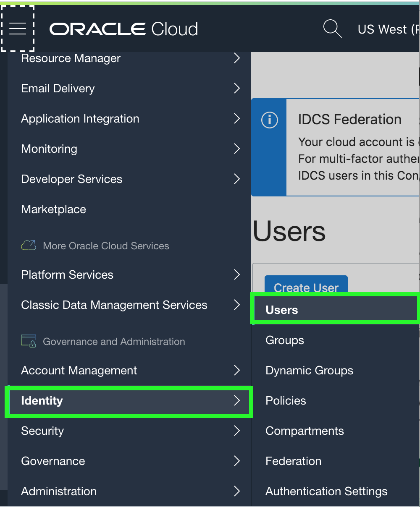420x507 pixels.
Task: Click the More Oracle Cloud Services icon
Action: (29, 246)
